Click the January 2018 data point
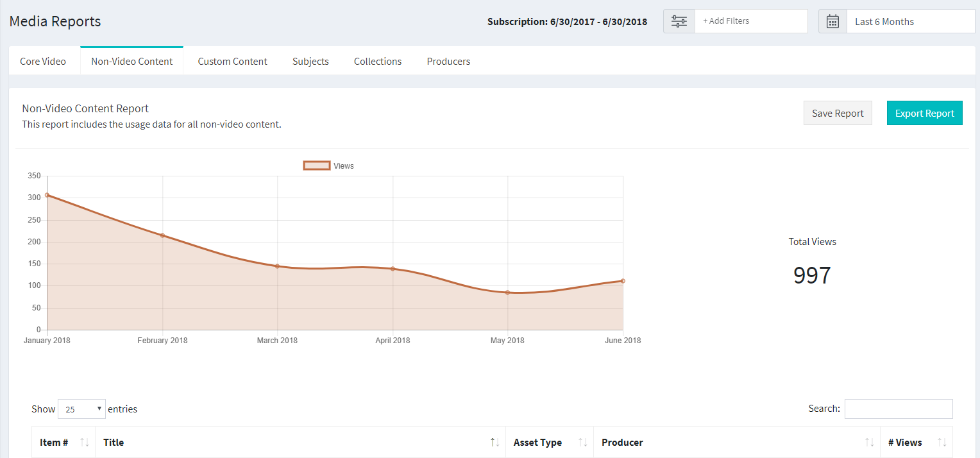The image size is (980, 458). 47,195
